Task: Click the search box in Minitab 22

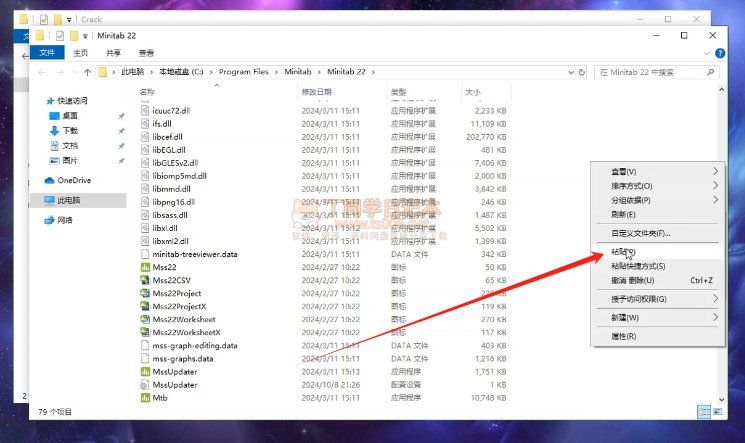Action: 656,72
